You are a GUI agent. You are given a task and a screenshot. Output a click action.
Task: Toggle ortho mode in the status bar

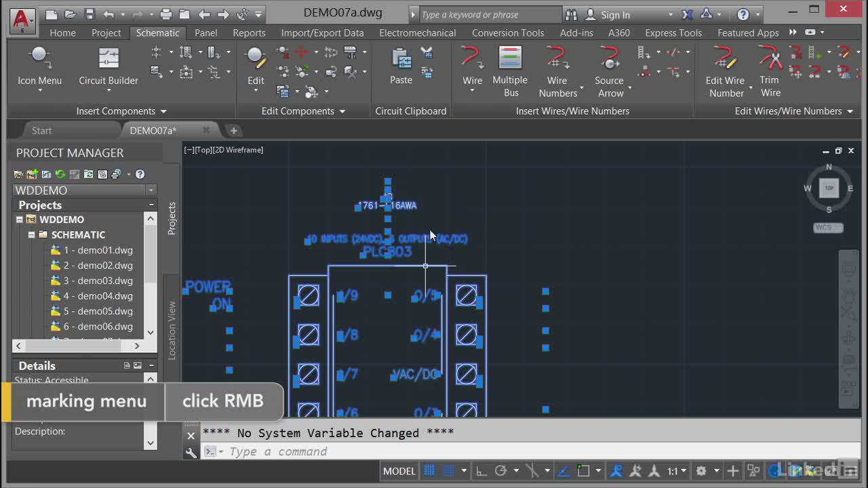(x=481, y=470)
